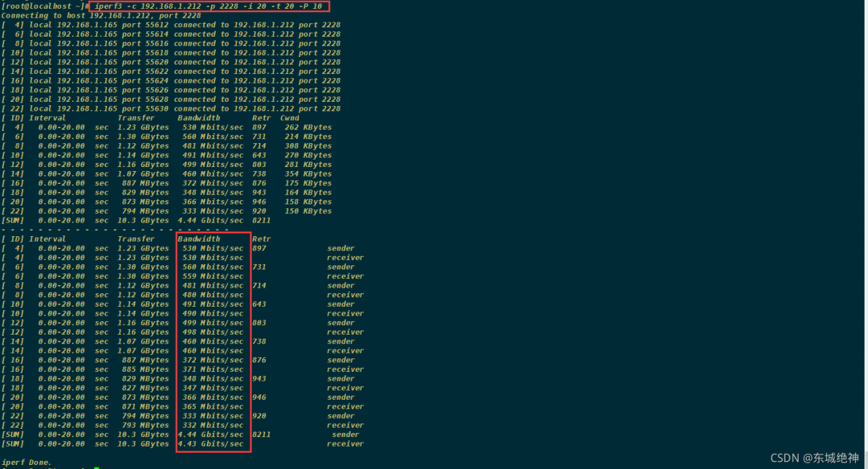
Task: Click the '150 KBytes' Cwnd value
Action: 309,211
